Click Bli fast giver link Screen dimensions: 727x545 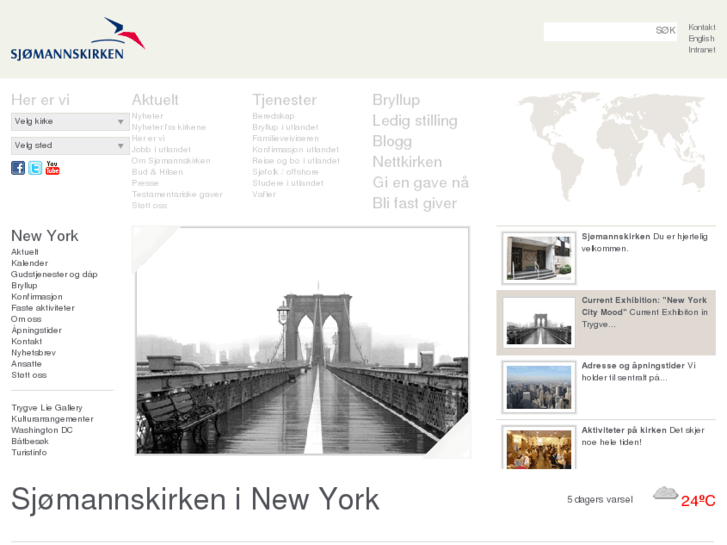(x=415, y=203)
